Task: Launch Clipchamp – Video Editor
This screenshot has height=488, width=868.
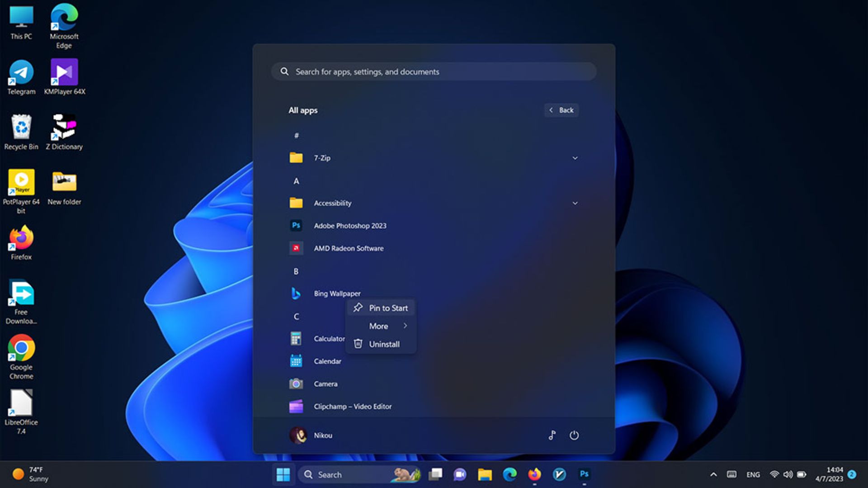Action: 352,407
